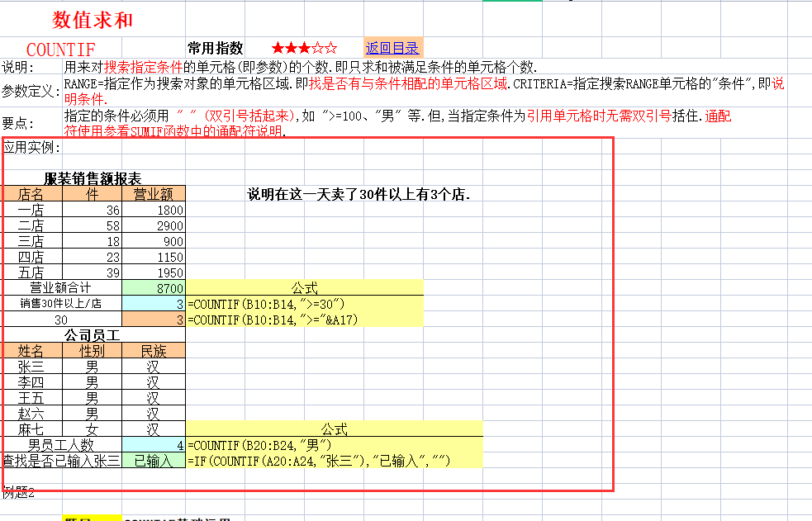Click the cell containing 30 criteria value
812x521 pixels.
click(x=62, y=320)
